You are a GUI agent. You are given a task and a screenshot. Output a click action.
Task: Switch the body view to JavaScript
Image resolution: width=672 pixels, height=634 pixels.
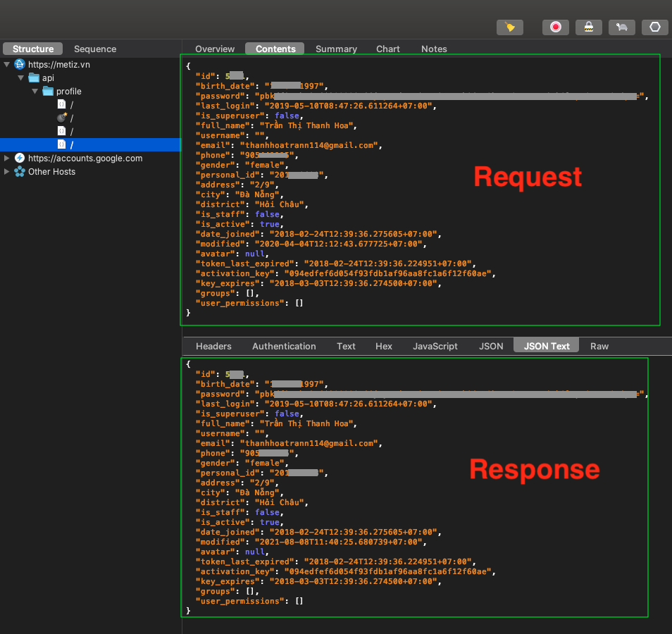pos(435,346)
